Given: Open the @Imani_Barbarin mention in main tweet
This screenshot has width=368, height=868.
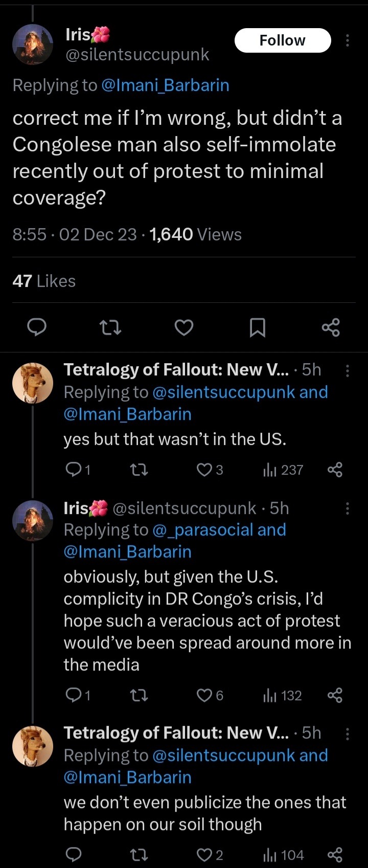Looking at the screenshot, I should point(165,85).
